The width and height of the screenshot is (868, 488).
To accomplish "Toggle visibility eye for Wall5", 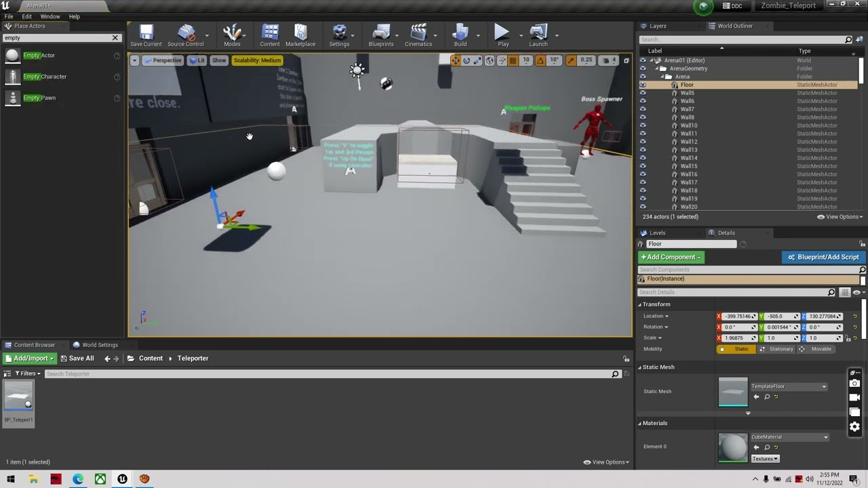I will pos(643,93).
